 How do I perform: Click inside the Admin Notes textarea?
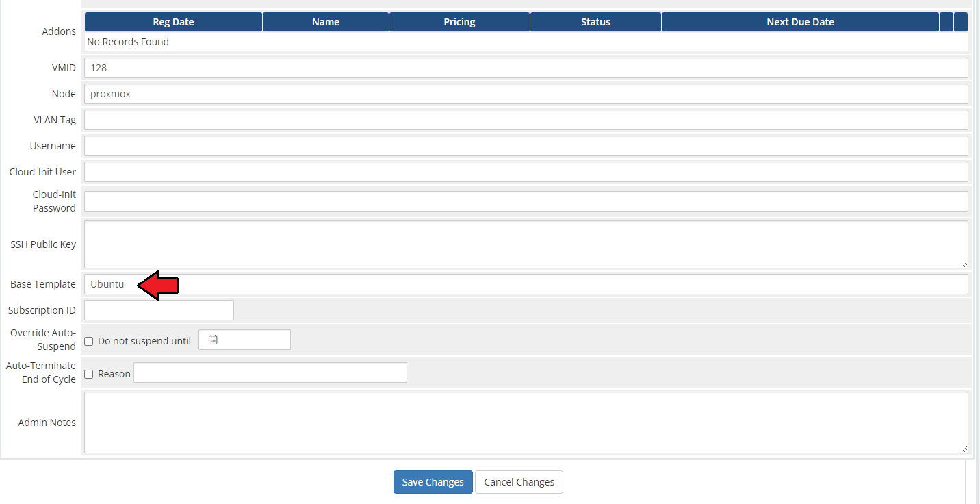(526, 423)
